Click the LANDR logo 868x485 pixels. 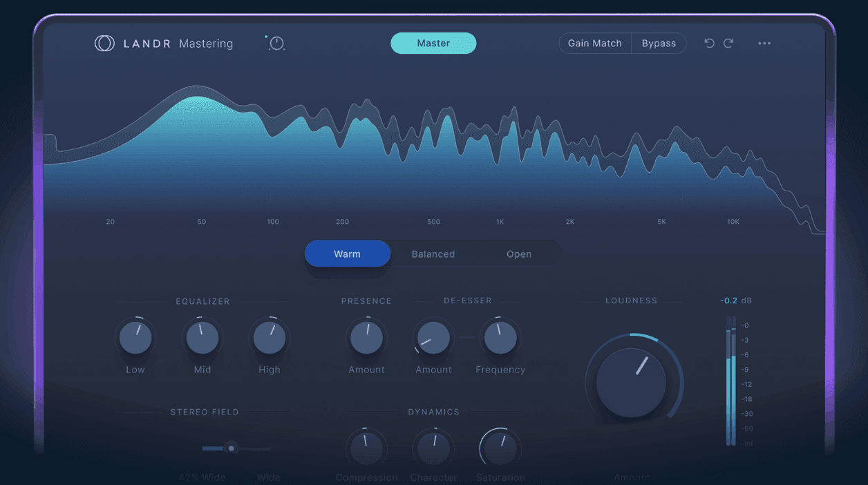pos(104,43)
